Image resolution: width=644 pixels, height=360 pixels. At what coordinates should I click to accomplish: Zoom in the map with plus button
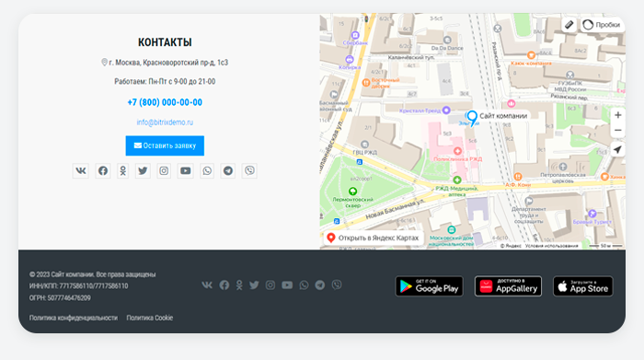(x=617, y=115)
